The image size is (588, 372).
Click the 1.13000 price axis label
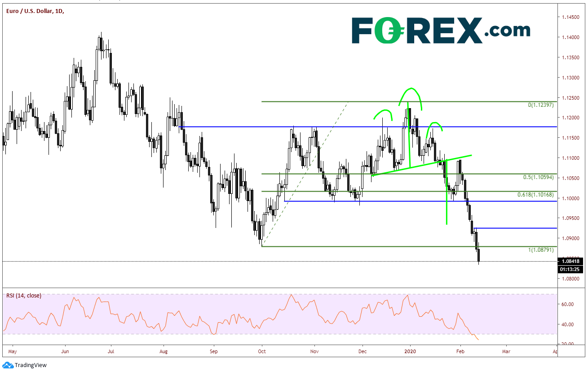[x=570, y=78]
